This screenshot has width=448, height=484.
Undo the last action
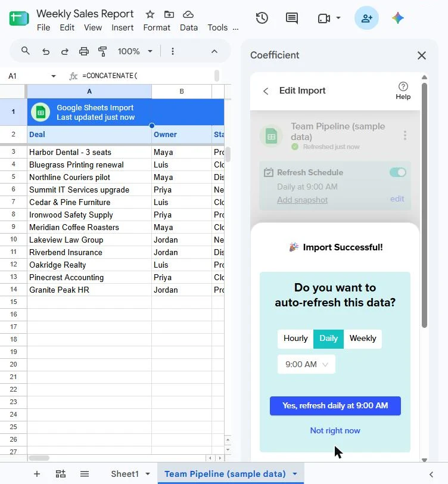(x=46, y=51)
